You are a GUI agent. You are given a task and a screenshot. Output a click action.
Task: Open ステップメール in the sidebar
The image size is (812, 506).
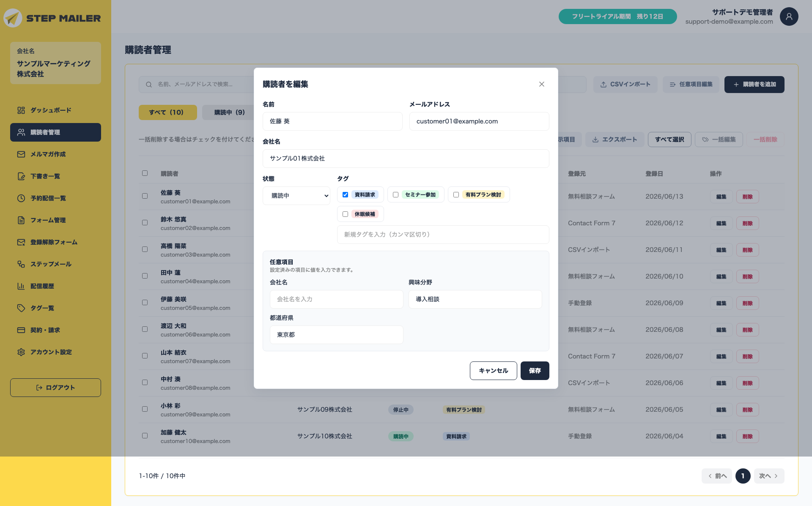click(x=55, y=264)
